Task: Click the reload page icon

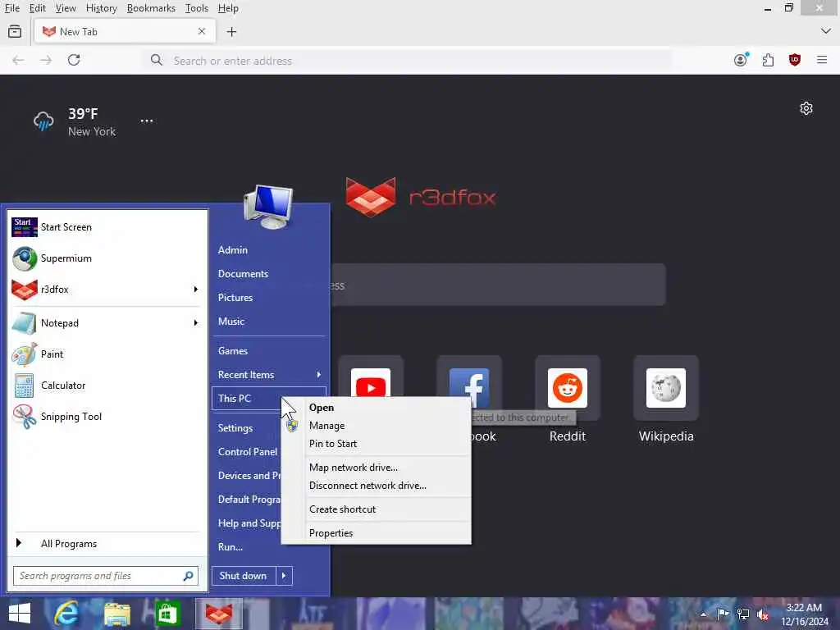Action: click(x=74, y=60)
